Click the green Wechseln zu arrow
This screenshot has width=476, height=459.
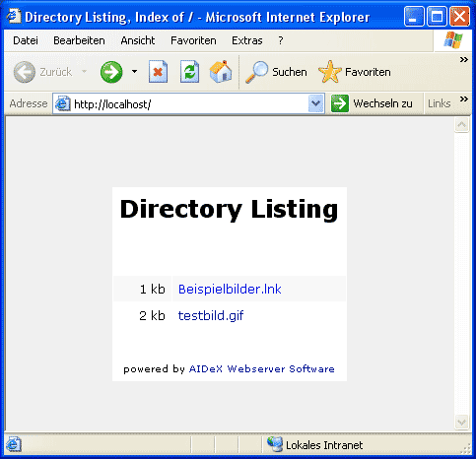point(339,103)
